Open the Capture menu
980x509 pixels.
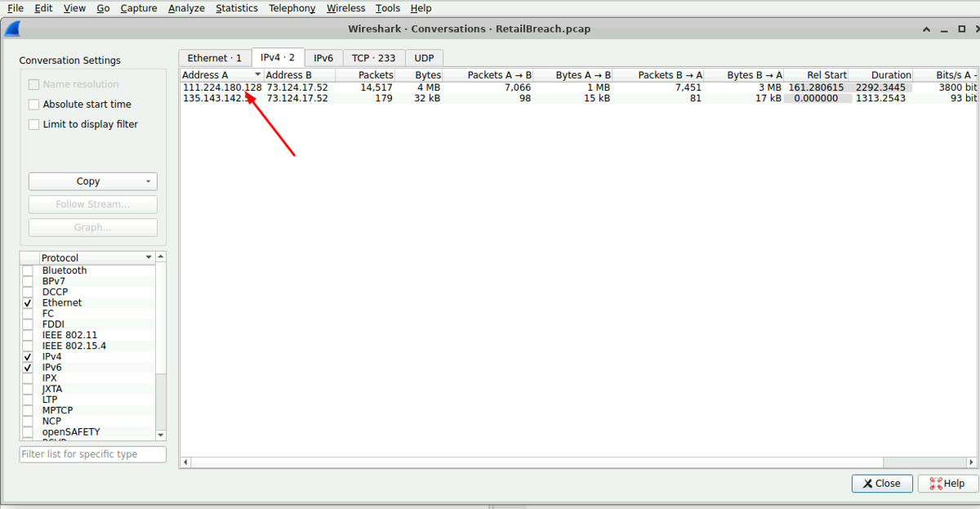click(139, 8)
